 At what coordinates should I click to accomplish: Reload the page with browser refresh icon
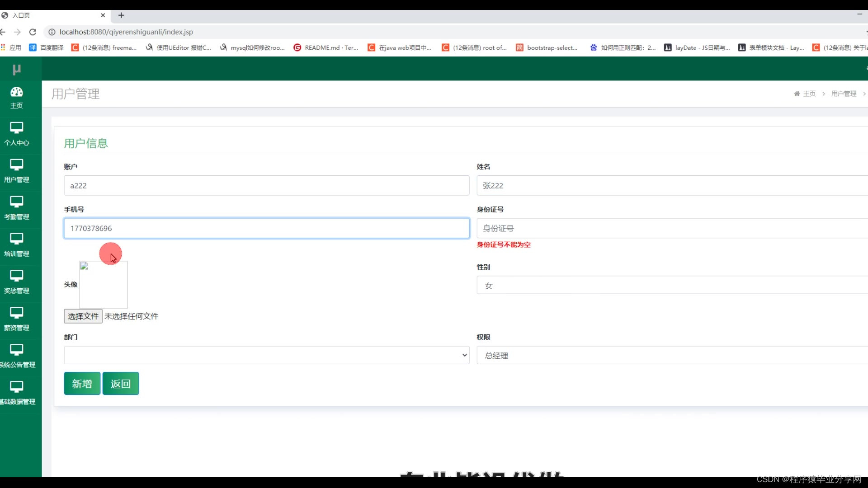point(33,32)
